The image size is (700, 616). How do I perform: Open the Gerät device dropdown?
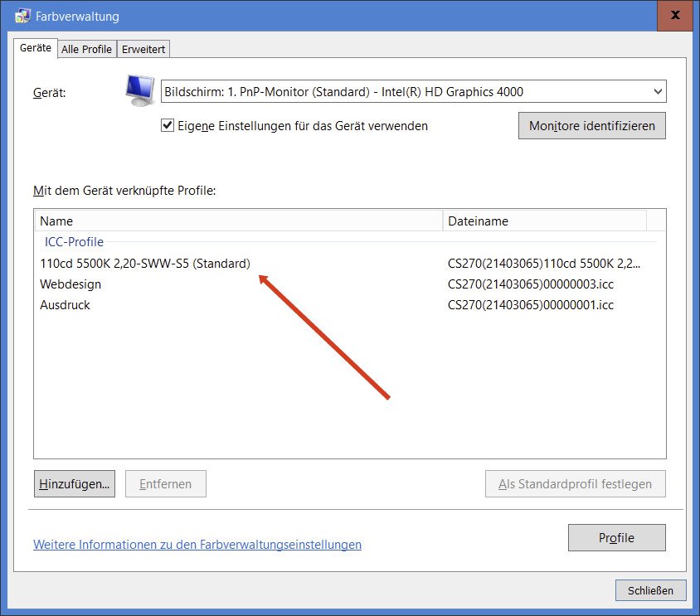tap(414, 92)
